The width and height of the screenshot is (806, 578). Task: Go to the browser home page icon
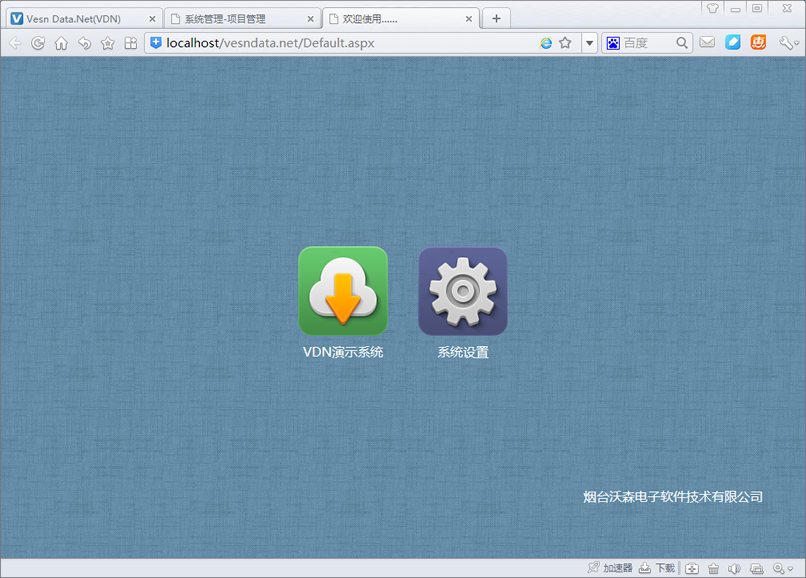pos(61,43)
